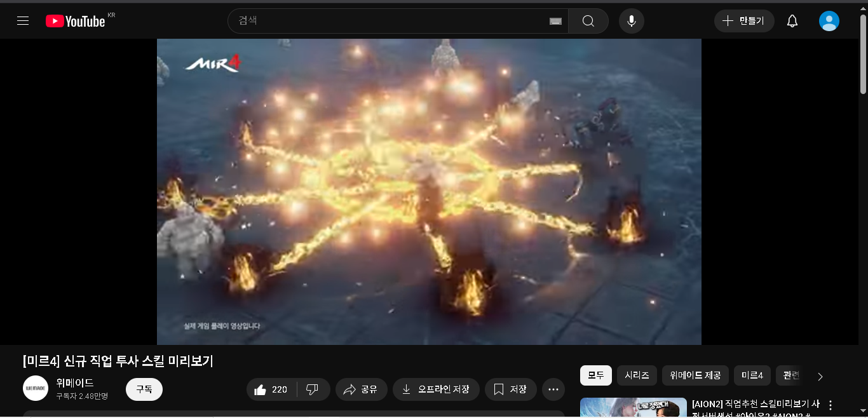Start voice search with microphone
This screenshot has width=868, height=418.
coord(631,21)
